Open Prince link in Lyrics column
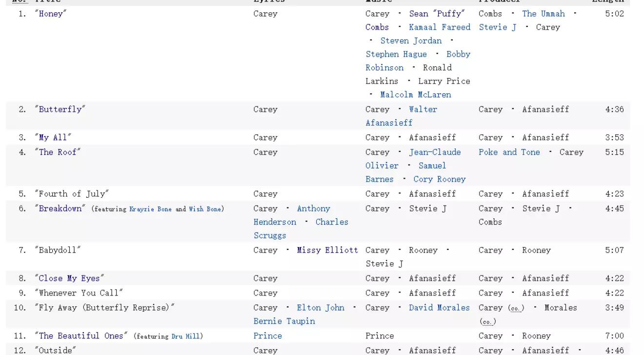644x355 pixels. (267, 336)
